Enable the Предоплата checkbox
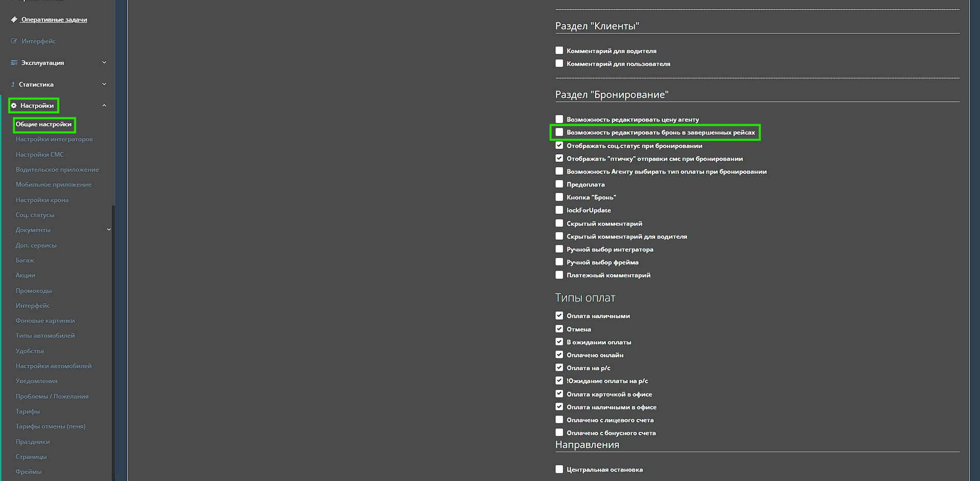 [559, 184]
